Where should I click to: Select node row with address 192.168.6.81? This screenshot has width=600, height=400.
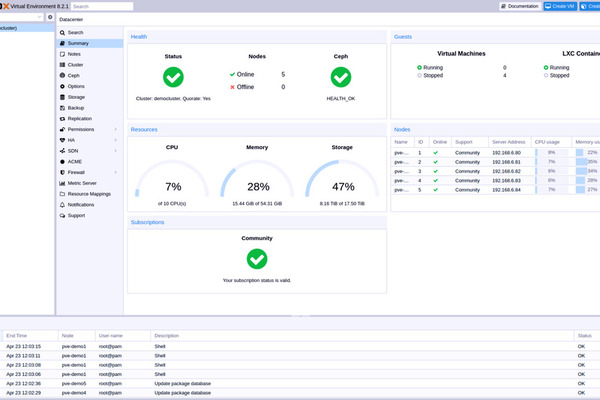pos(496,162)
